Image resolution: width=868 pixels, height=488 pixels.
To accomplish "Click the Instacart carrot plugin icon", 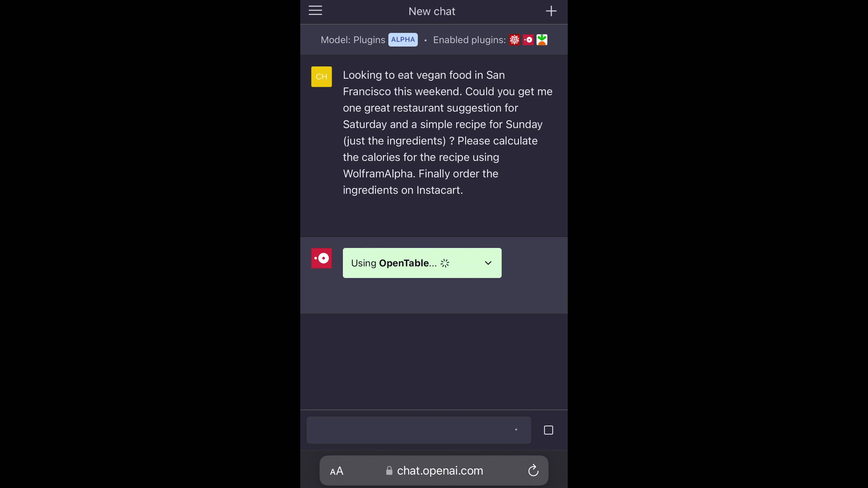I will [542, 40].
